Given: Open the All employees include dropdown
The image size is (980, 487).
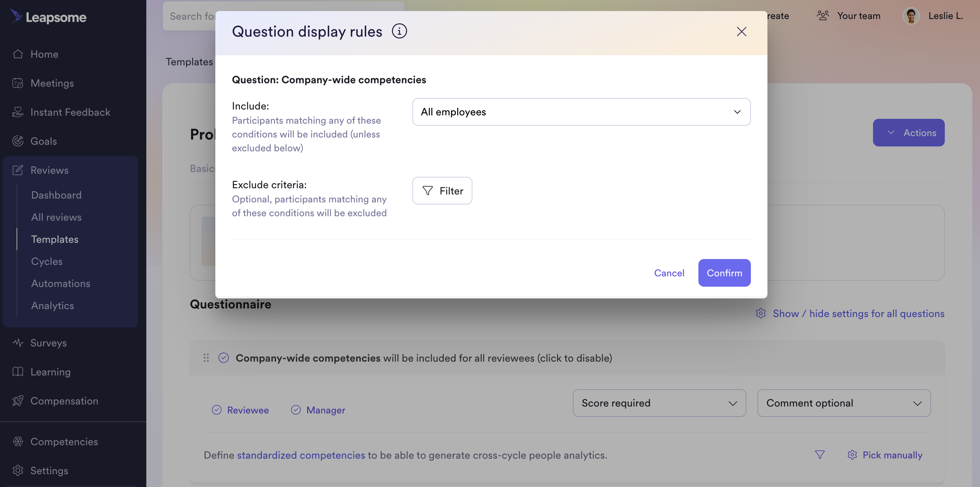Looking at the screenshot, I should (581, 112).
